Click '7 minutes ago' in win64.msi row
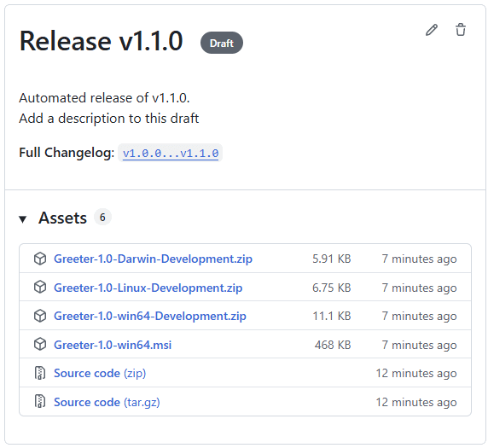This screenshot has height=448, width=488. click(419, 345)
